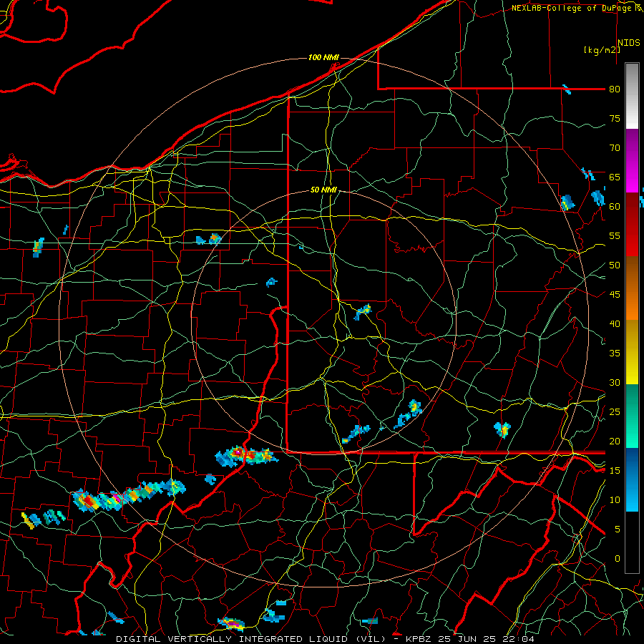Click the [kg/m2] units label

tap(602, 50)
